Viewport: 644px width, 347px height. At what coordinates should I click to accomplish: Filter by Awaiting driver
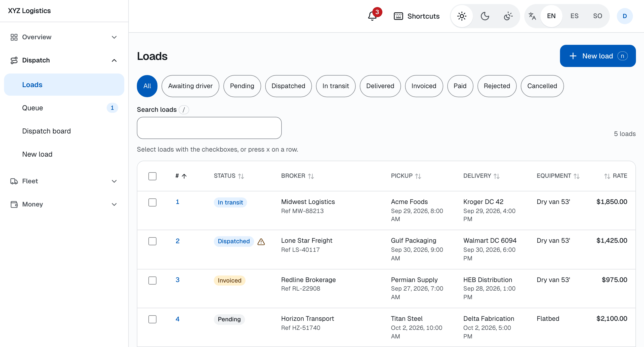190,86
